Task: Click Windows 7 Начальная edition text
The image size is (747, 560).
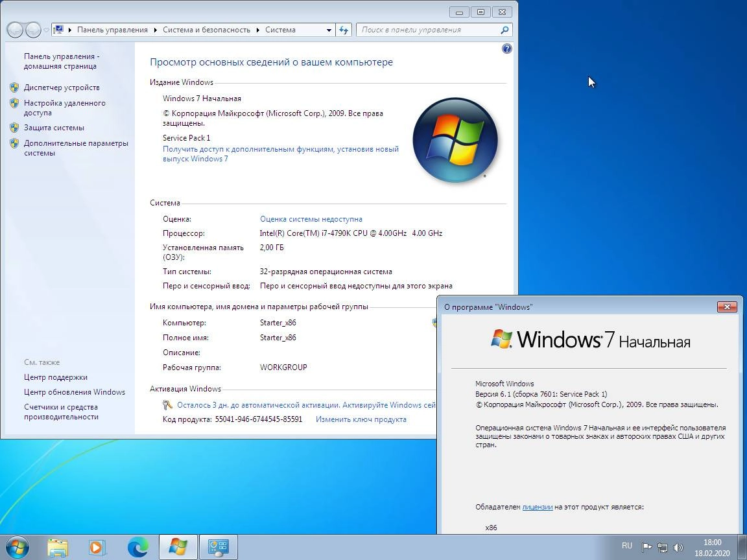Action: pyautogui.click(x=202, y=99)
